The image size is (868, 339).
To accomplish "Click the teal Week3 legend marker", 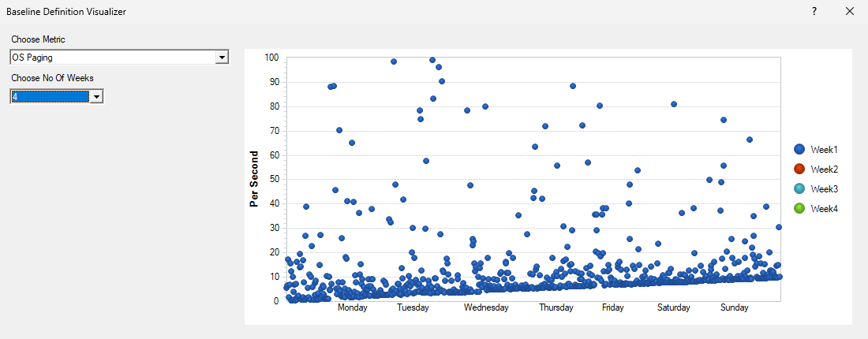I will pos(799,188).
